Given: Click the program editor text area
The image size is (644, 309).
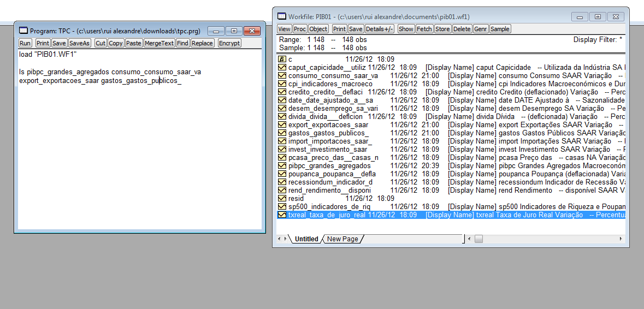Looking at the screenshot, I should point(140,140).
